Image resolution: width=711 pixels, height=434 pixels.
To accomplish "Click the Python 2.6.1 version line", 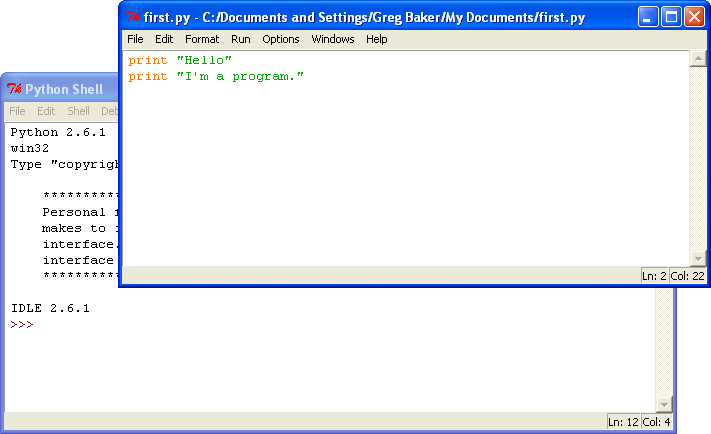I will coord(58,132).
